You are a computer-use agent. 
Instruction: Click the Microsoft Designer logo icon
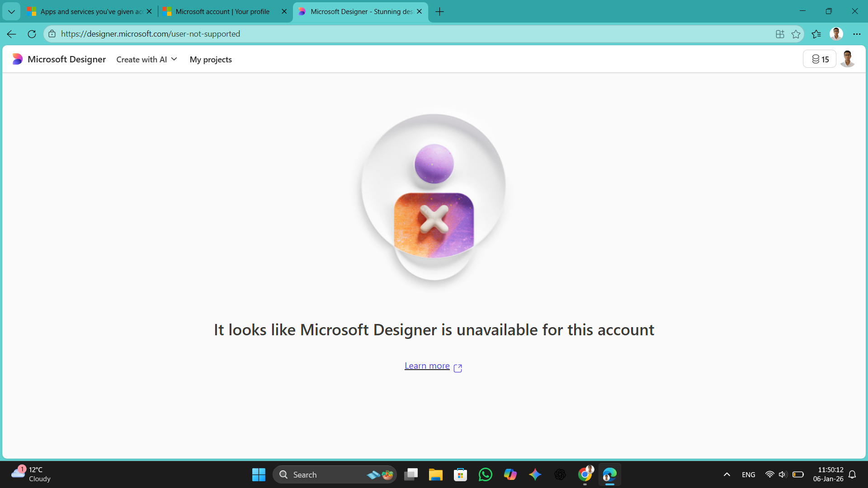[x=17, y=59]
